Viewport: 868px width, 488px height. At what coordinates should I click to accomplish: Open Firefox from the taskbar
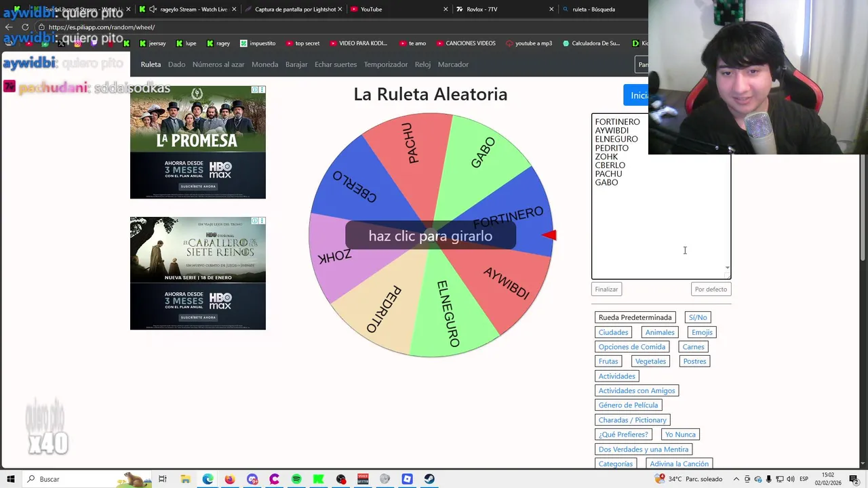pos(230,479)
